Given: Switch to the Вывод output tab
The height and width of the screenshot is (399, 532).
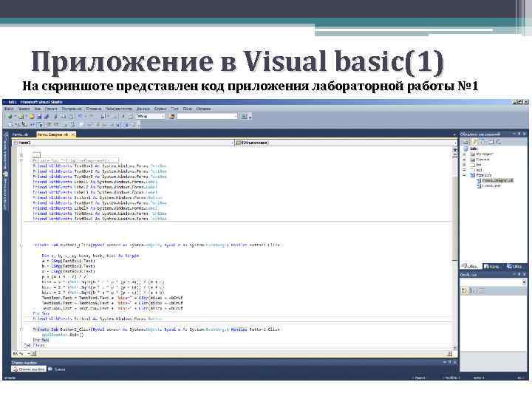Looking at the screenshot, I should click(x=57, y=369).
